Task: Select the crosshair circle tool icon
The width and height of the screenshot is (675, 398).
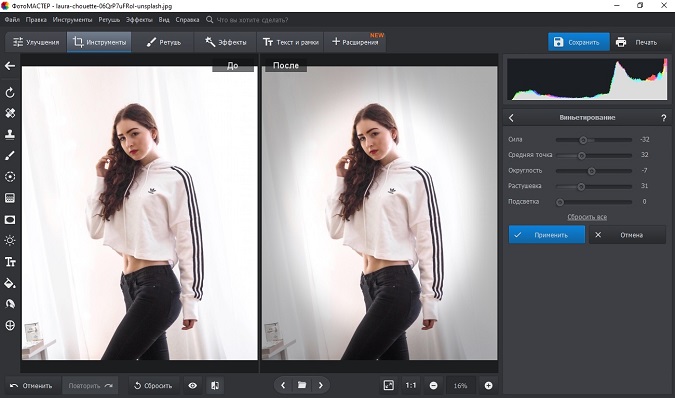Action: (10, 325)
